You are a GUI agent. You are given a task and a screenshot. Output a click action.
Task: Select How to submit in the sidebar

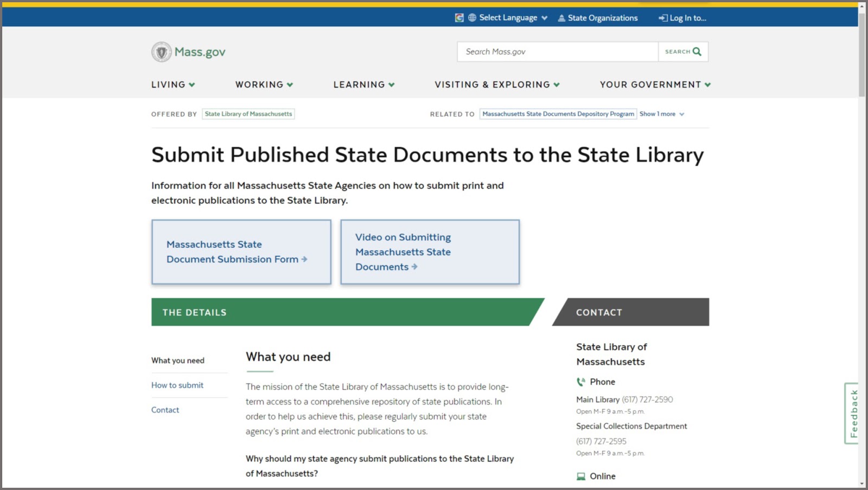[x=177, y=385]
